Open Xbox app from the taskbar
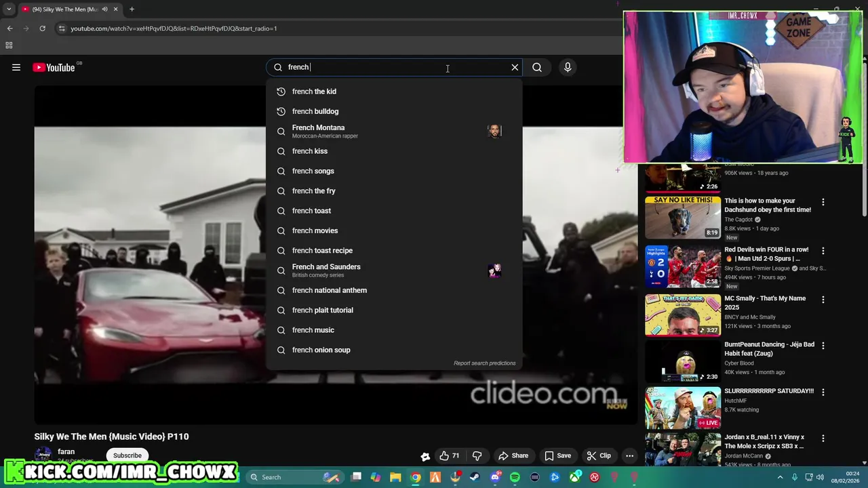 coord(574,477)
